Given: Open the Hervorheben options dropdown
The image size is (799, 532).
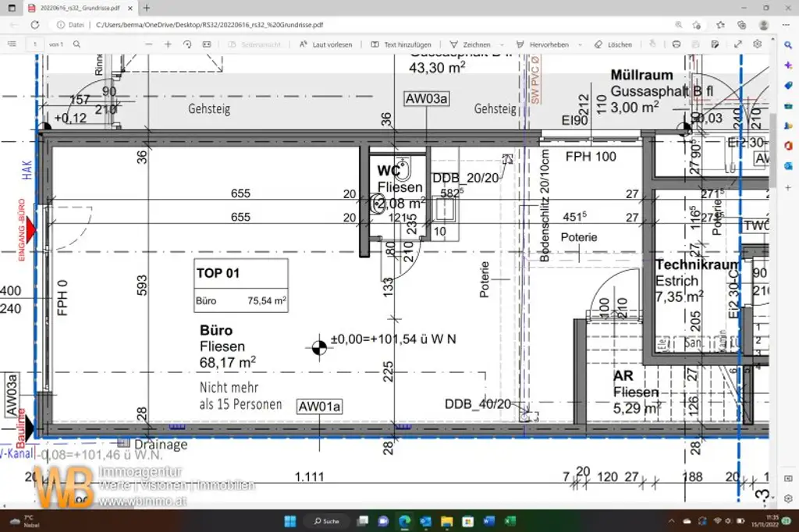Looking at the screenshot, I should (x=578, y=44).
